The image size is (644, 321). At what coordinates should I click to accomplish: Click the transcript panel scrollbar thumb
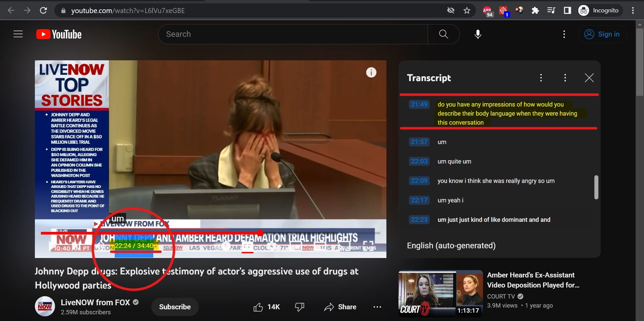coord(596,187)
